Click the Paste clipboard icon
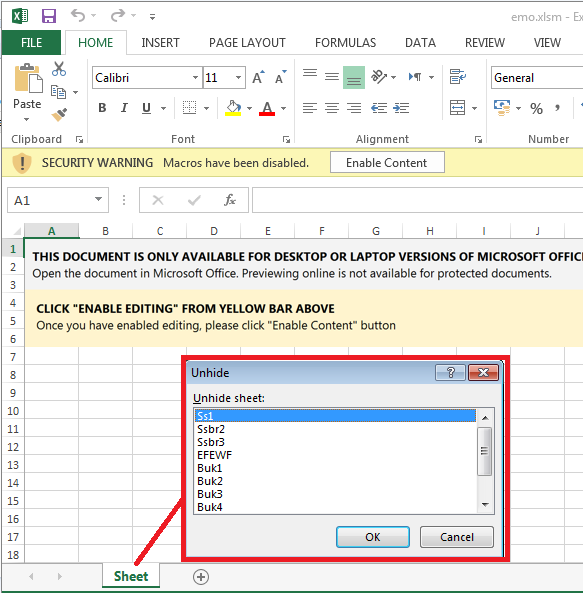 point(28,78)
